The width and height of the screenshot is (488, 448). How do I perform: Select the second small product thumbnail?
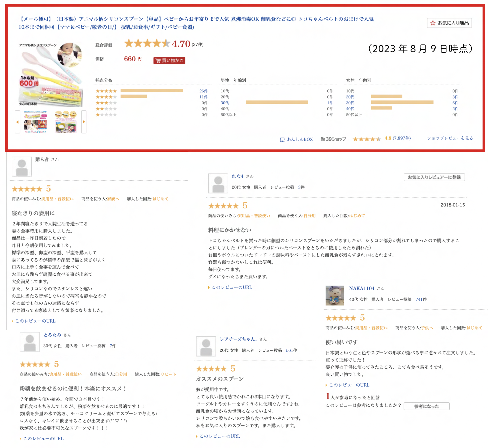pos(66,122)
